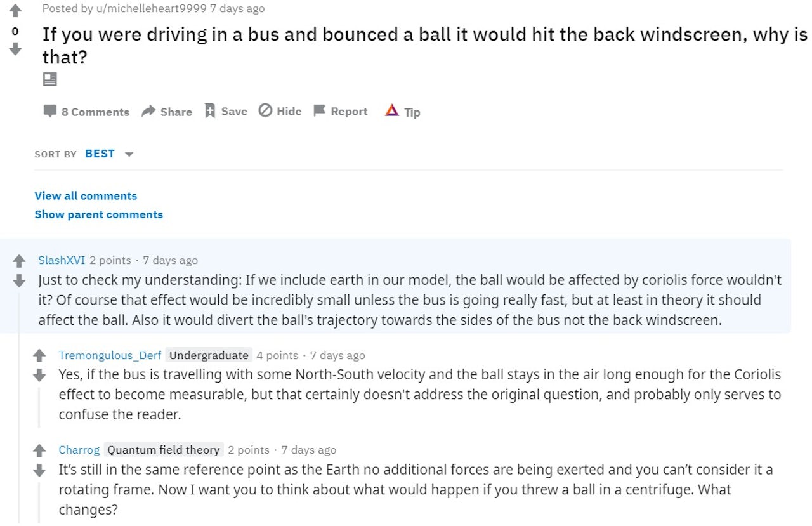Click Show parent comments link

(x=98, y=214)
